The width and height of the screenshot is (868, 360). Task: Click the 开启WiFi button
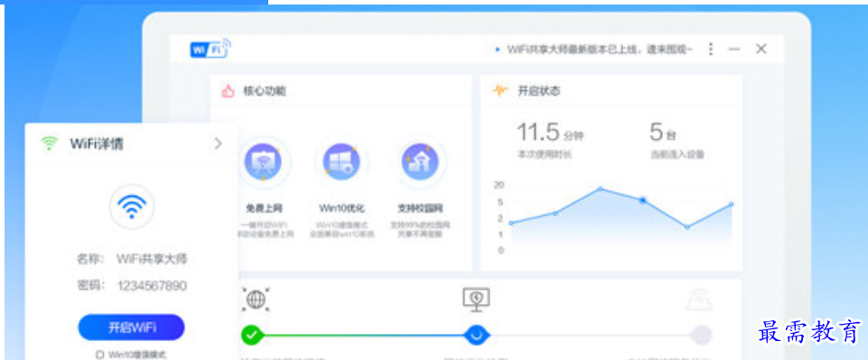tap(131, 328)
